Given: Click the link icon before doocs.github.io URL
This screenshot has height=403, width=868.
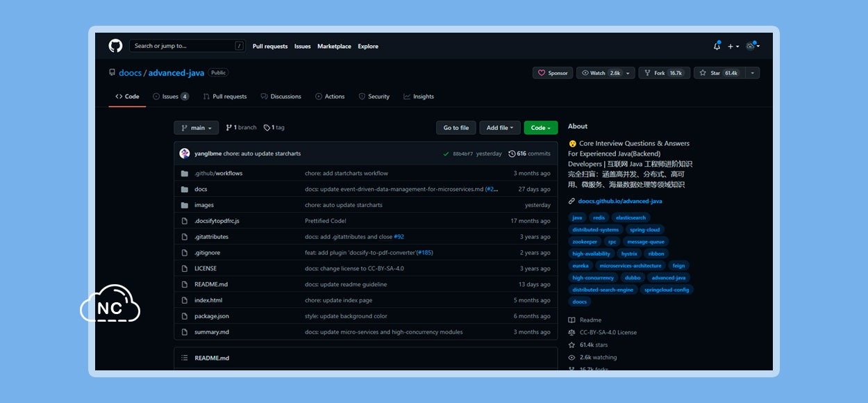Looking at the screenshot, I should point(571,201).
